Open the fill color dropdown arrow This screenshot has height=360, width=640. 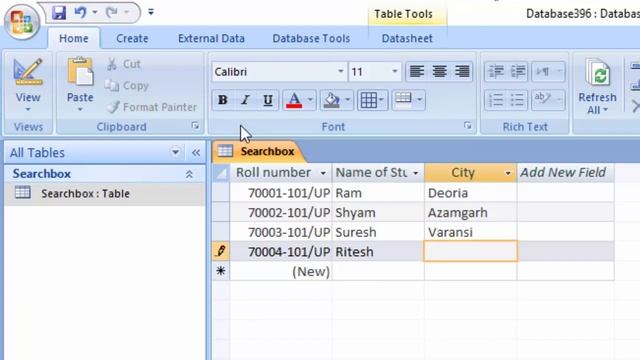pyautogui.click(x=348, y=100)
